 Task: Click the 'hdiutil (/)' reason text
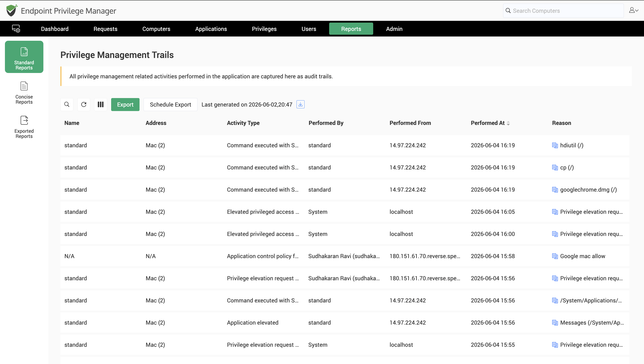572,146
